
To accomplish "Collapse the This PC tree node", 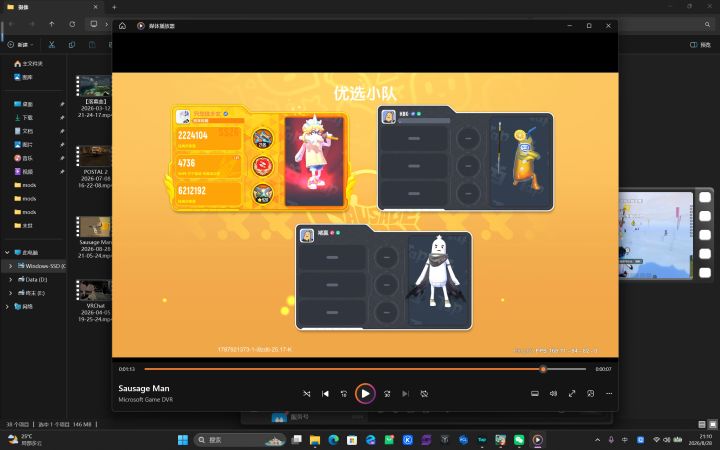I will (7, 253).
